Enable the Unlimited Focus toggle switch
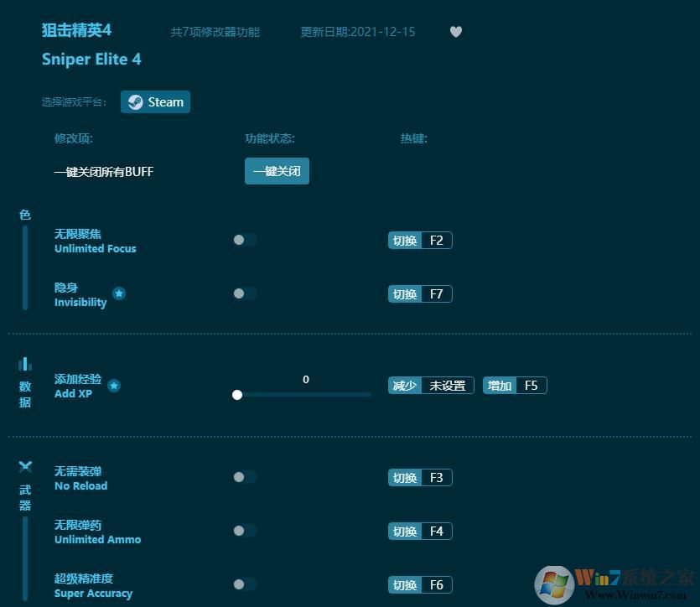The width and height of the screenshot is (700, 607). [x=245, y=240]
